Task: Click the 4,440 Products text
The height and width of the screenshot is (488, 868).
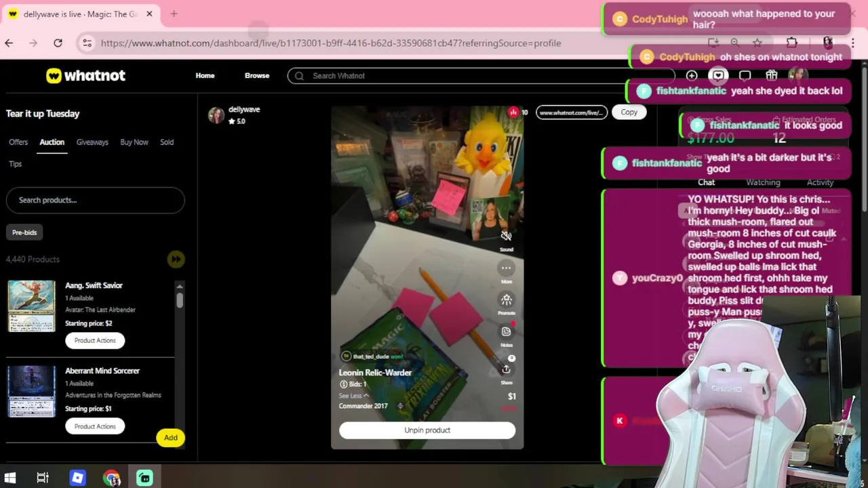Action: pyautogui.click(x=33, y=259)
